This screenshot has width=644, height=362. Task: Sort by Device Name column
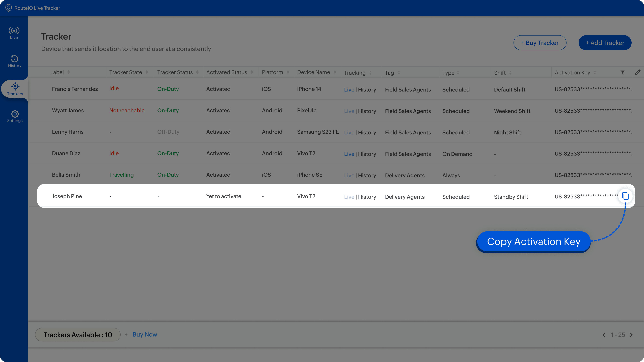[x=335, y=72]
